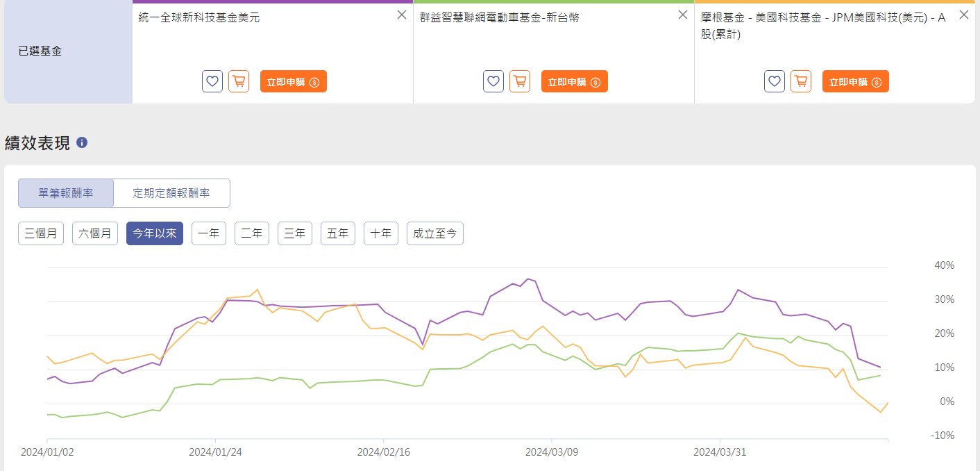Image resolution: width=980 pixels, height=471 pixels.
Task: Remove 統一全球新科技基金美元 from comparison
Action: [402, 15]
